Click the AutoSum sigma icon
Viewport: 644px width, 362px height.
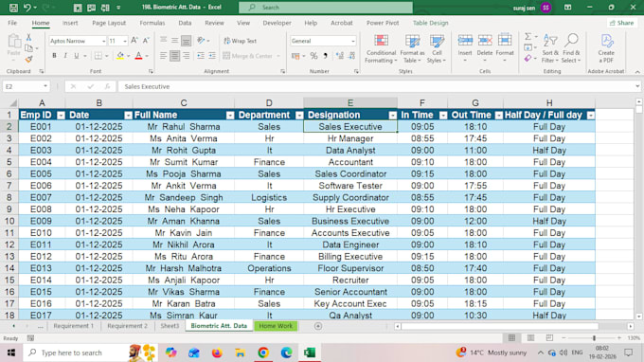pyautogui.click(x=528, y=37)
